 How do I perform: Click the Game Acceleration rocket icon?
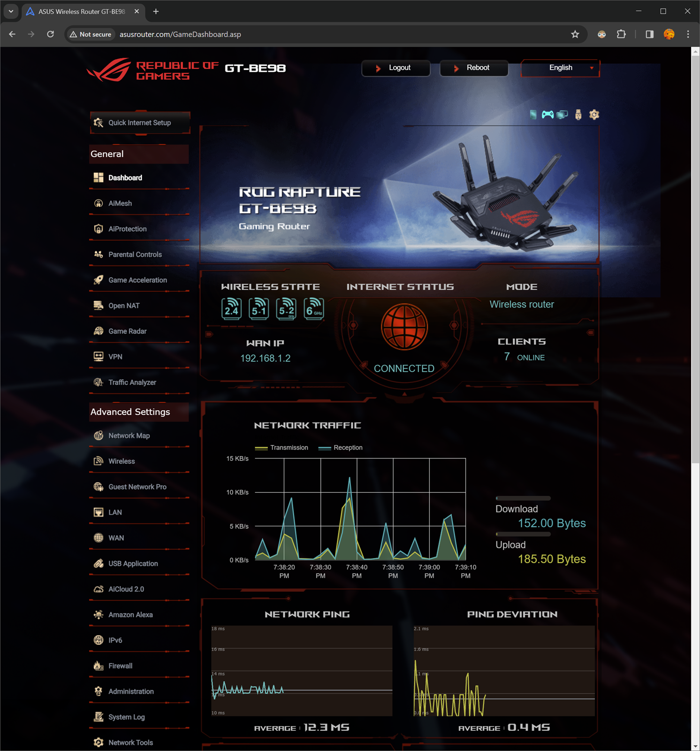point(99,280)
